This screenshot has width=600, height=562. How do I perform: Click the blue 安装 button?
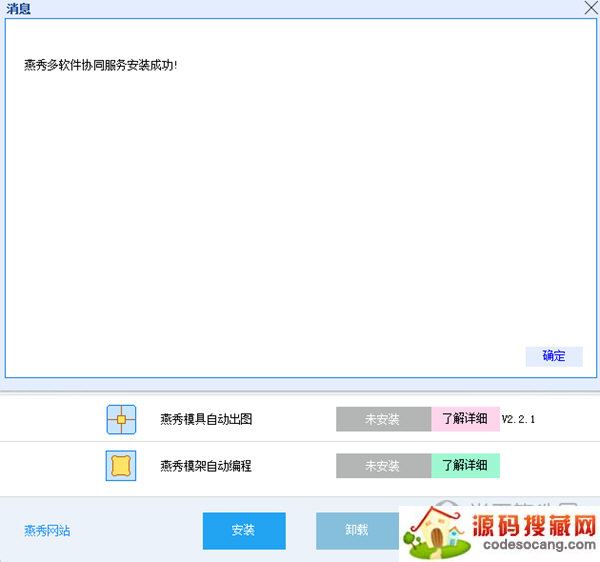pyautogui.click(x=244, y=531)
